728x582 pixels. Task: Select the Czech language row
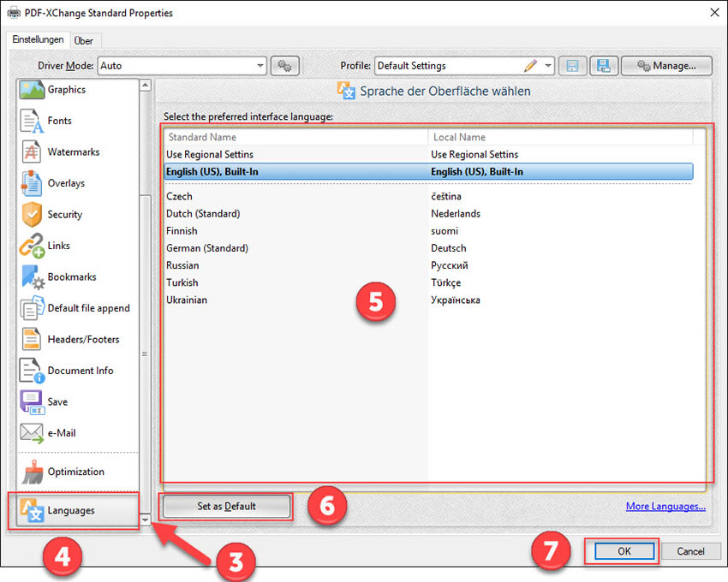429,196
